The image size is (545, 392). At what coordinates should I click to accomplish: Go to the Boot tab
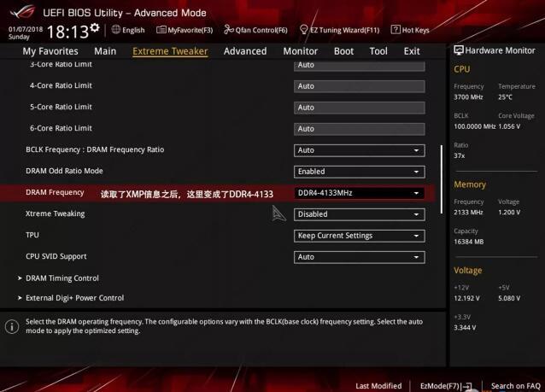[343, 51]
